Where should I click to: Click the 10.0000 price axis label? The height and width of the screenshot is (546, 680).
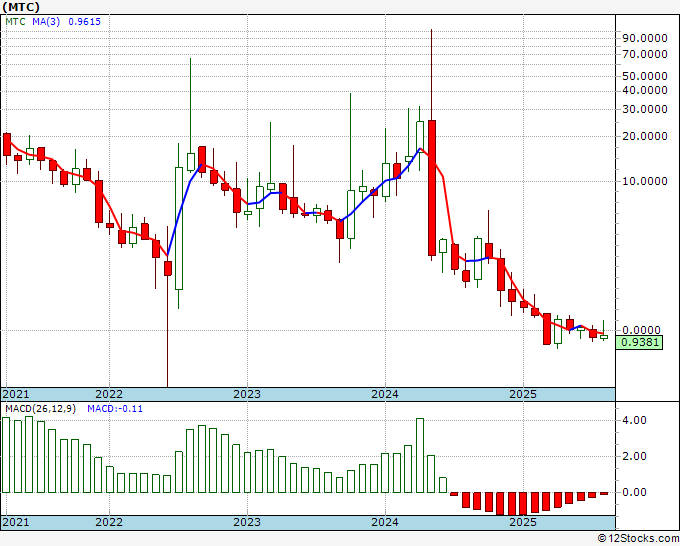645,181
